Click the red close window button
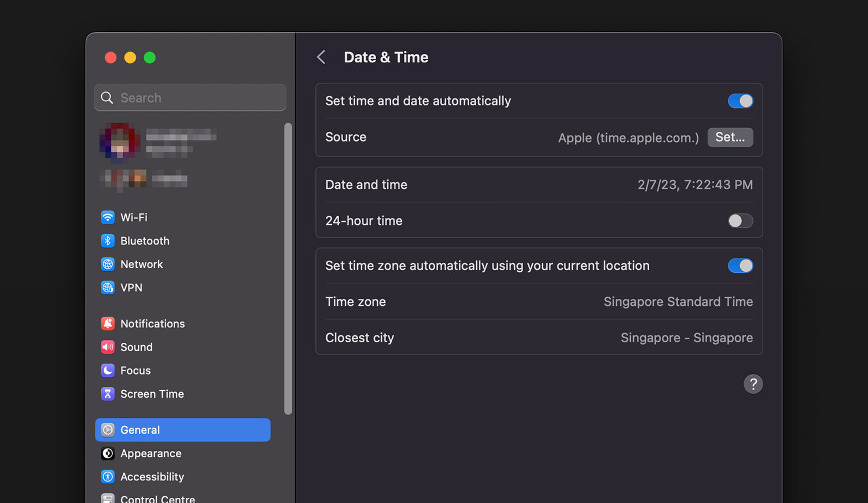 tap(111, 57)
